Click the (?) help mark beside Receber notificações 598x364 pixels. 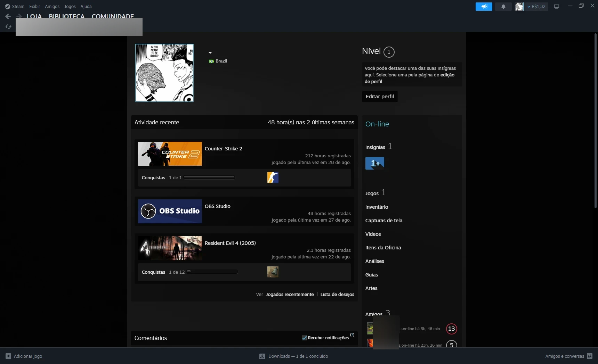pos(352,335)
